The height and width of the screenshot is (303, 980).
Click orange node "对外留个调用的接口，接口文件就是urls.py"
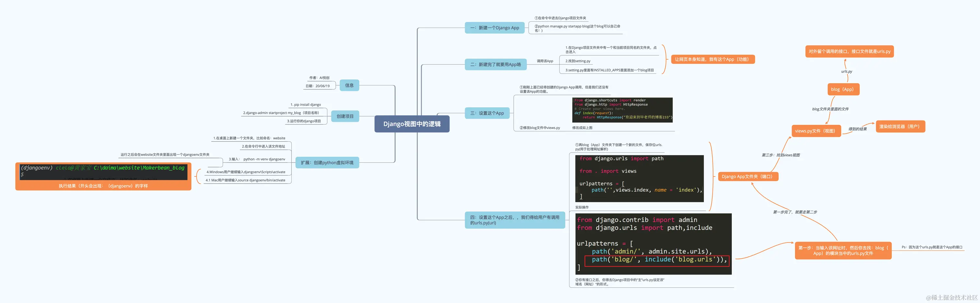[849, 51]
